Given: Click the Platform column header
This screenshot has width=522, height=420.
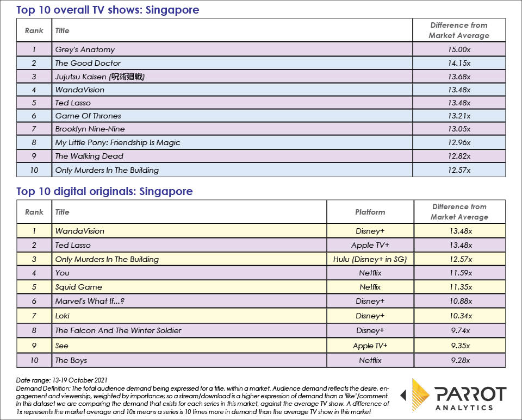Looking at the screenshot, I should click(370, 212).
